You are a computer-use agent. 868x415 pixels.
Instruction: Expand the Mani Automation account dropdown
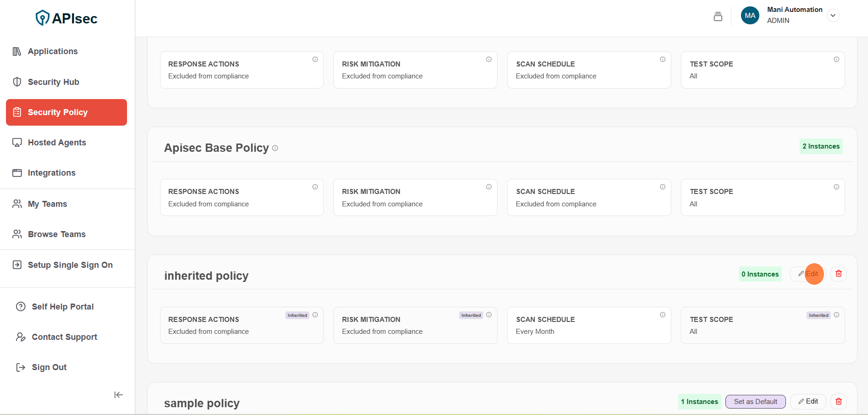click(833, 16)
